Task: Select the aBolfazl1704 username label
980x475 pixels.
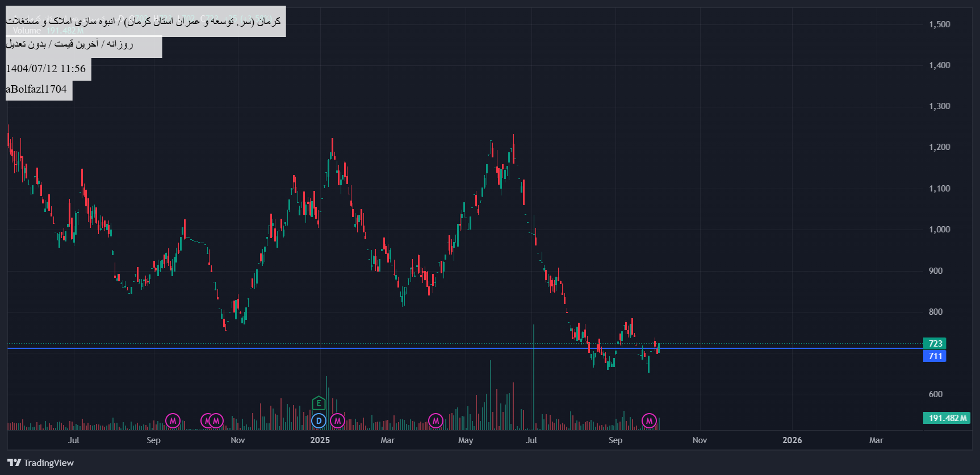Action: click(37, 89)
